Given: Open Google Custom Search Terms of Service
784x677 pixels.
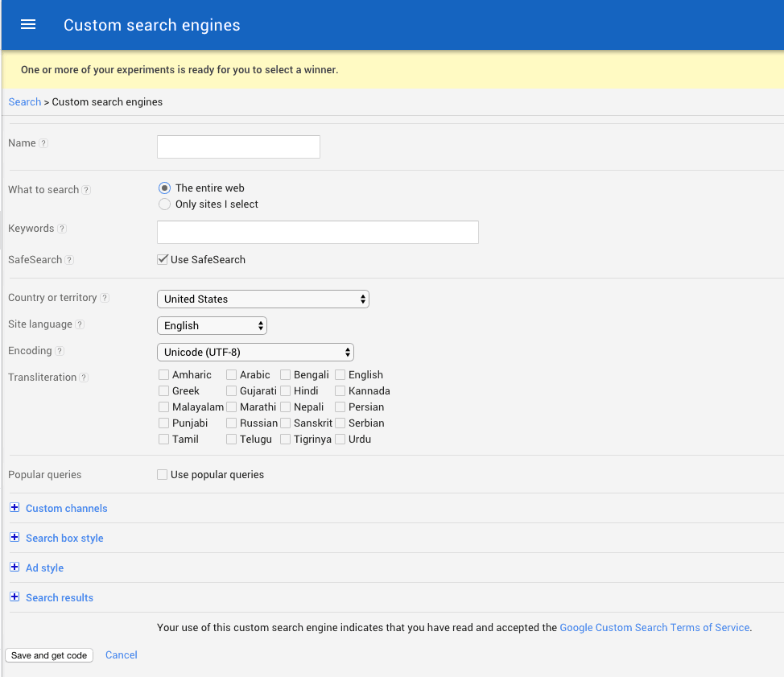Looking at the screenshot, I should point(654,628).
